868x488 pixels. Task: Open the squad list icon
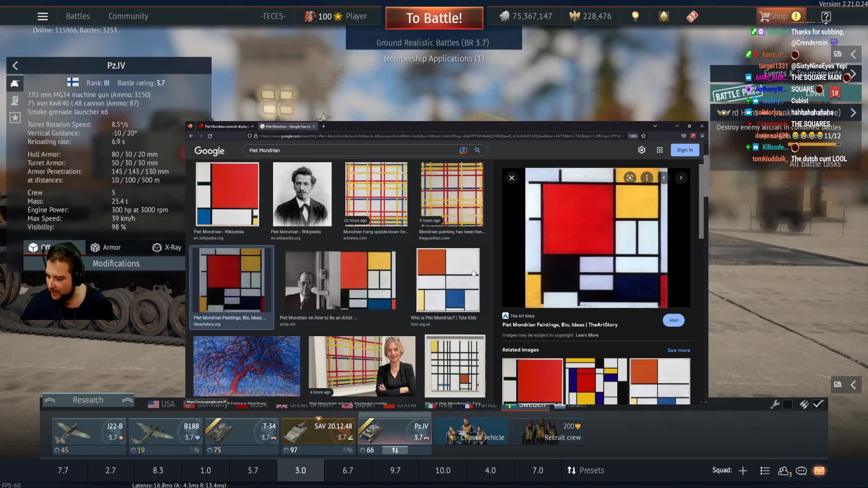click(765, 471)
